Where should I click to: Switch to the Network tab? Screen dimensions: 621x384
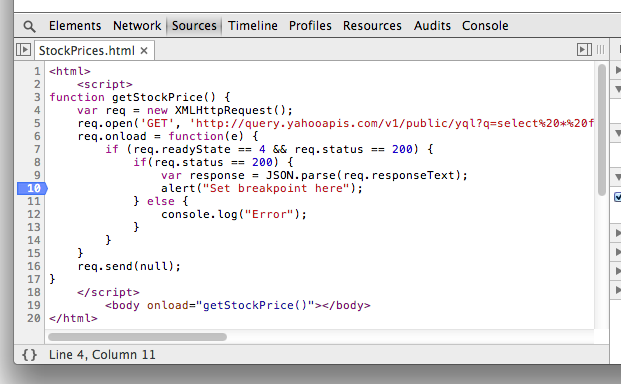coord(137,26)
